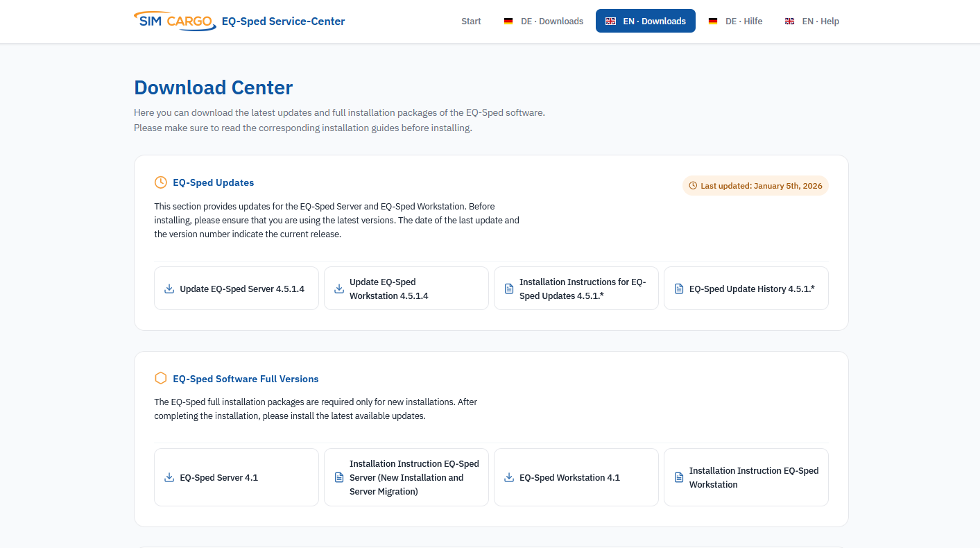
Task: Click download icon on Update EQ-Sped Server 4.5.1.4
Action: tap(169, 288)
